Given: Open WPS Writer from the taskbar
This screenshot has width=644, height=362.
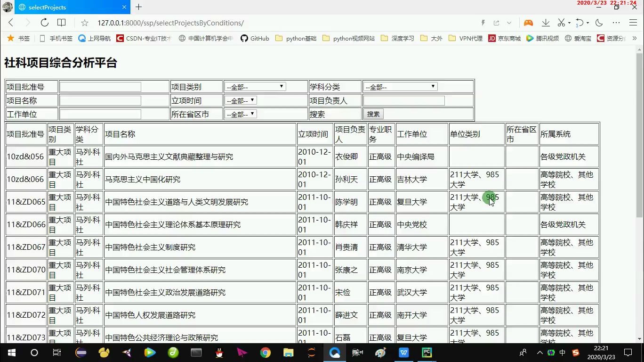Looking at the screenshot, I should (404, 354).
